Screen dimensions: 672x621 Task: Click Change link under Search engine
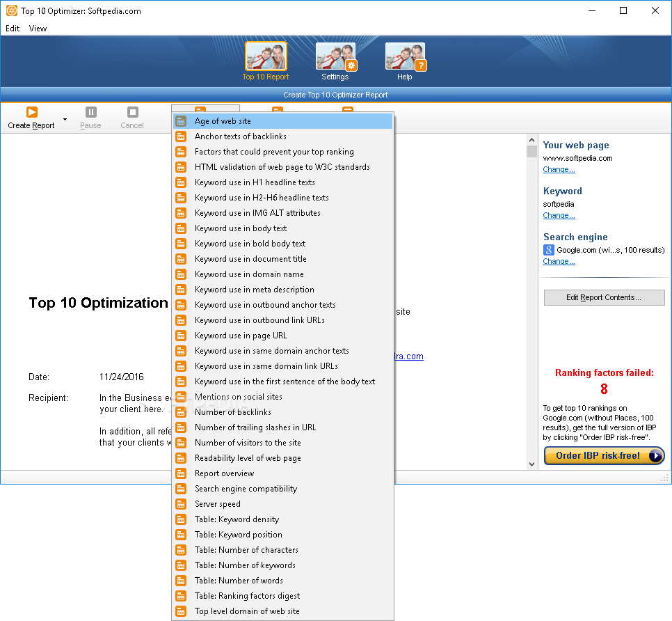pyautogui.click(x=559, y=261)
